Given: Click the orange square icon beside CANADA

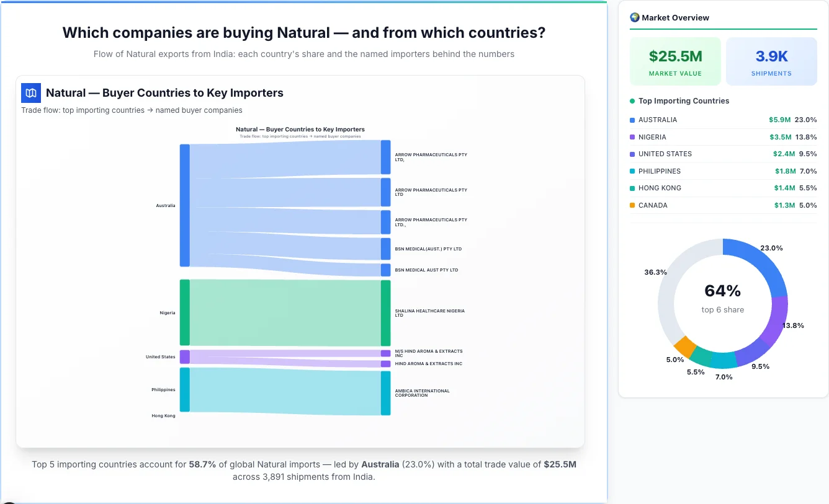Looking at the screenshot, I should click(x=632, y=205).
